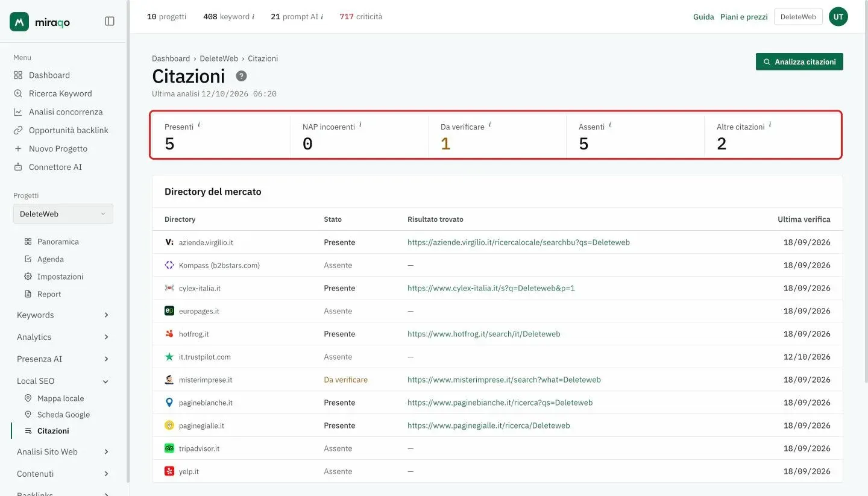Image resolution: width=868 pixels, height=496 pixels.
Task: Click the Trustpilot star icon
Action: pos(169,357)
